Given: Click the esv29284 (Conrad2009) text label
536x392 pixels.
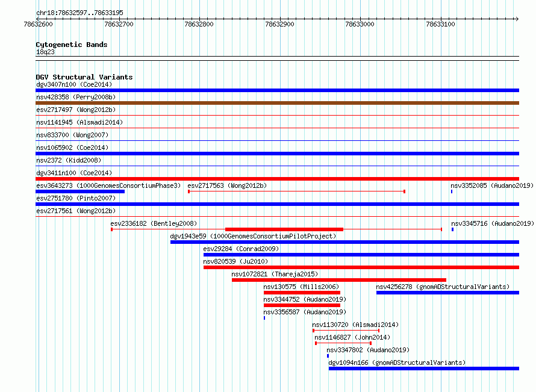Looking at the screenshot, I should point(241,249).
